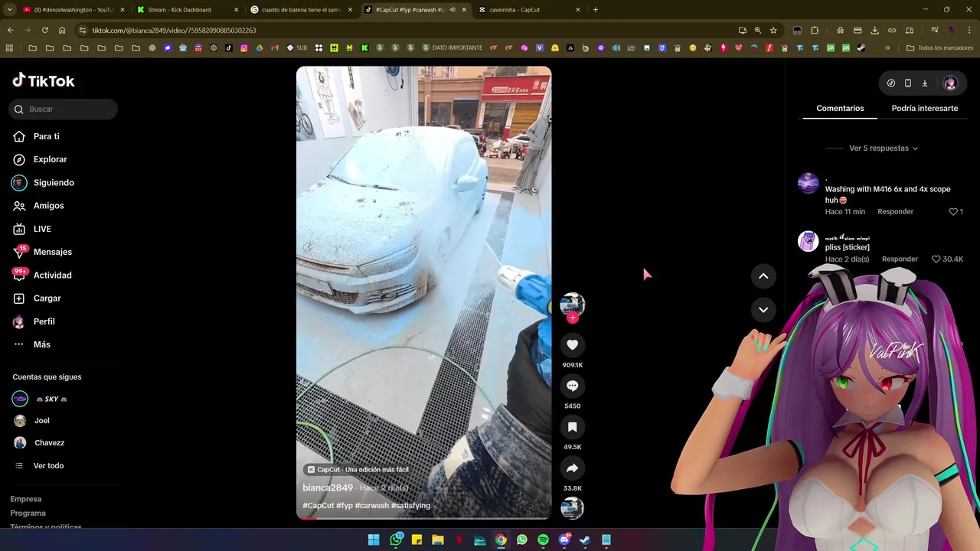Open the DATO IMPORTANTE bookmark folder
Viewport: 980px width, 551px height.
452,47
